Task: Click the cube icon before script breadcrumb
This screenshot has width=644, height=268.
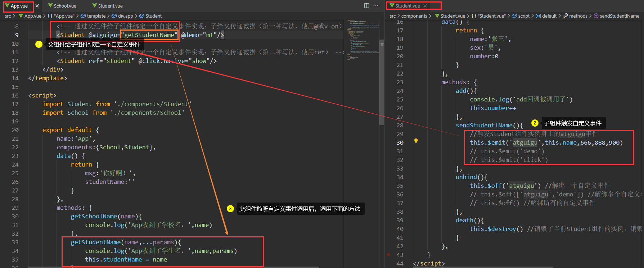Action: (514, 16)
